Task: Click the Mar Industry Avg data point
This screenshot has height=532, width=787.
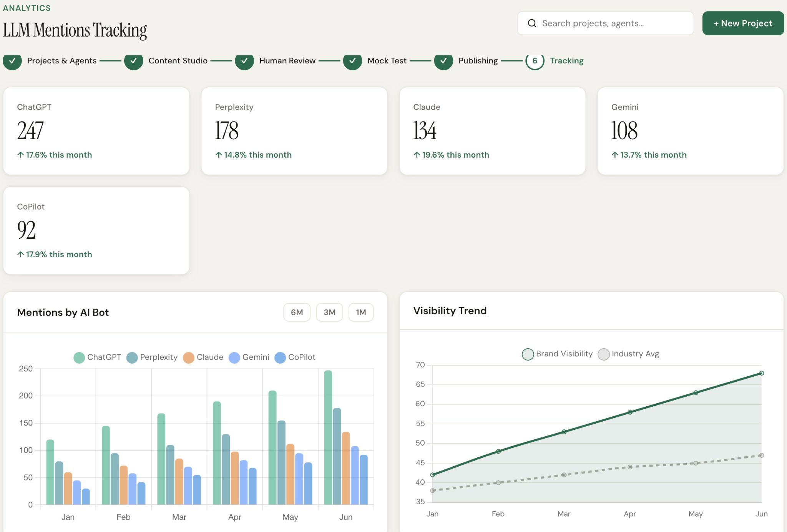Action: tap(564, 475)
